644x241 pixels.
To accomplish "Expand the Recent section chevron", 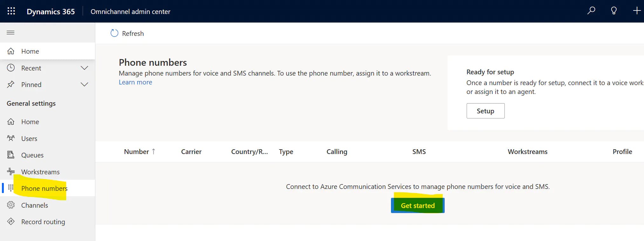I will click(84, 68).
